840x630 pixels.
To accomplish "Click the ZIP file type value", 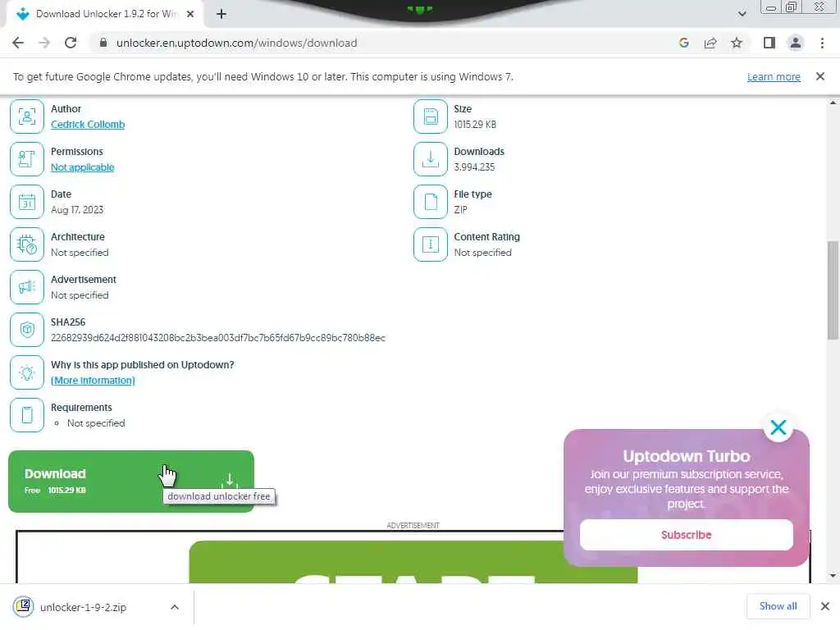I will pos(460,210).
